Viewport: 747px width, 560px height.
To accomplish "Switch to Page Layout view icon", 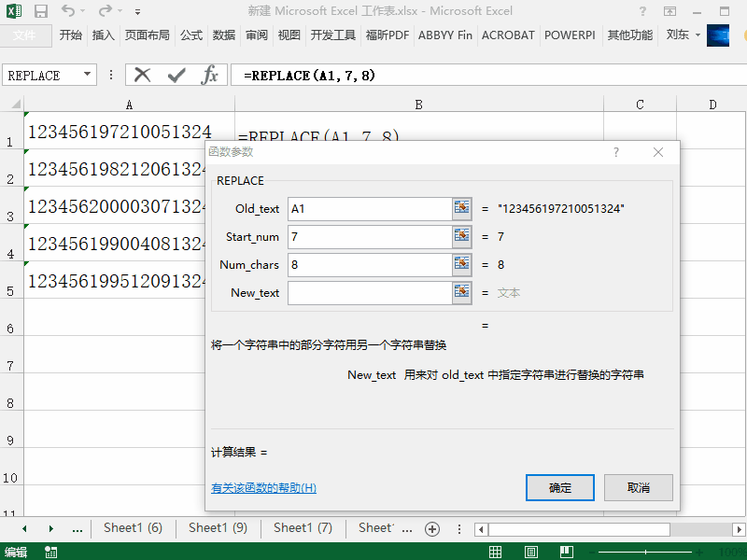I will pyautogui.click(x=530, y=552).
